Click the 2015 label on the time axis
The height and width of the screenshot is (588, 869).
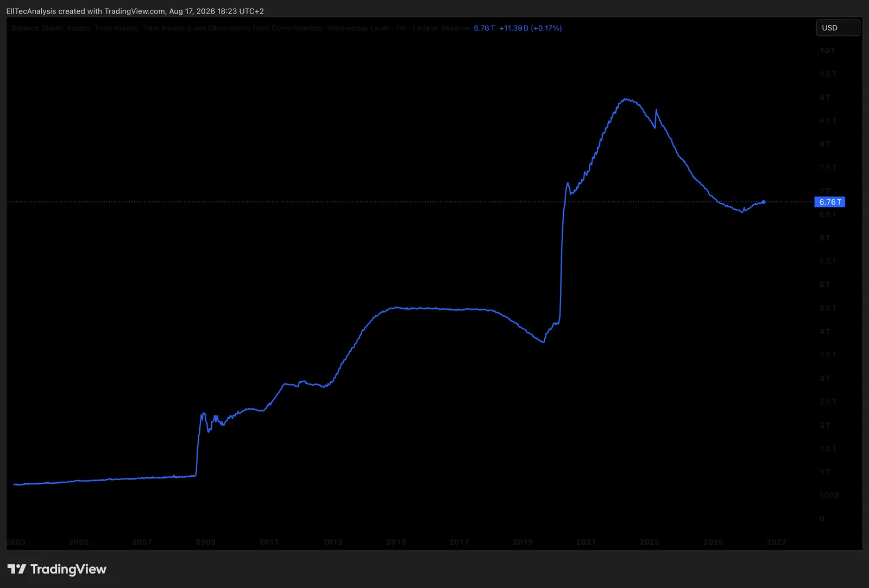[396, 542]
